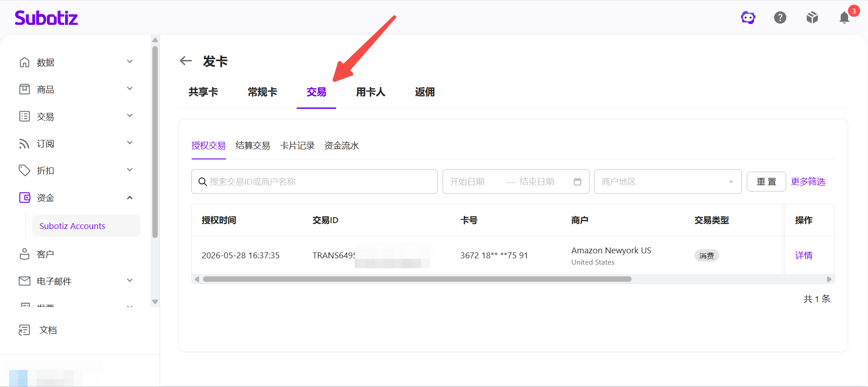Switch to the 用卡人 tab

(371, 92)
